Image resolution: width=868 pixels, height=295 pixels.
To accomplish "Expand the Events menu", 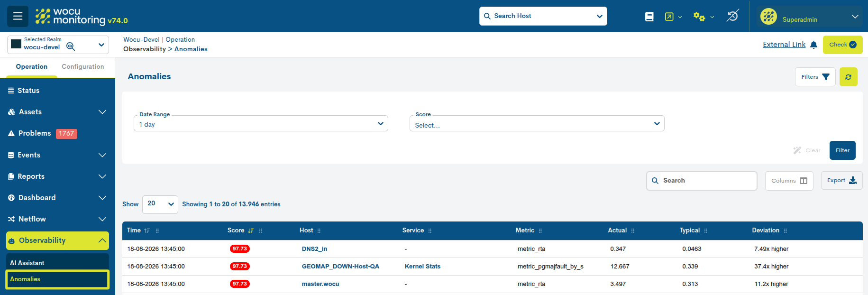I will pos(57,155).
